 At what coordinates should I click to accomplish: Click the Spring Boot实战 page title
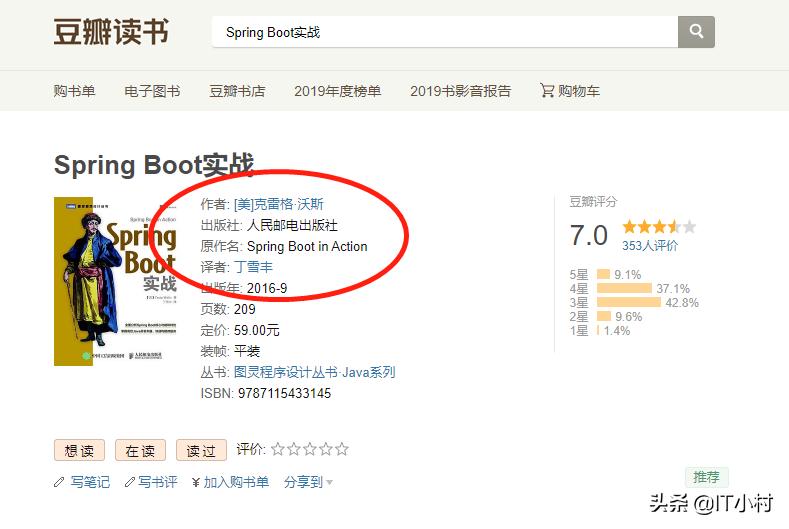pos(154,165)
